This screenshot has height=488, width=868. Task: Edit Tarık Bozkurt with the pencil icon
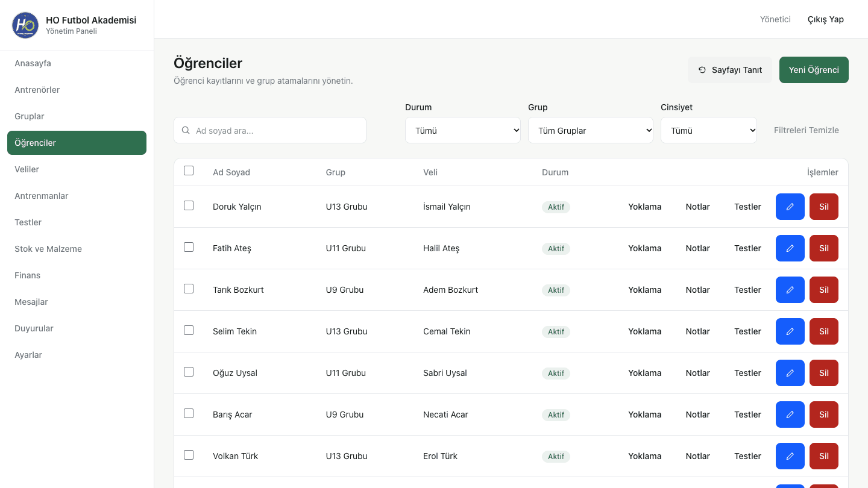click(x=790, y=290)
